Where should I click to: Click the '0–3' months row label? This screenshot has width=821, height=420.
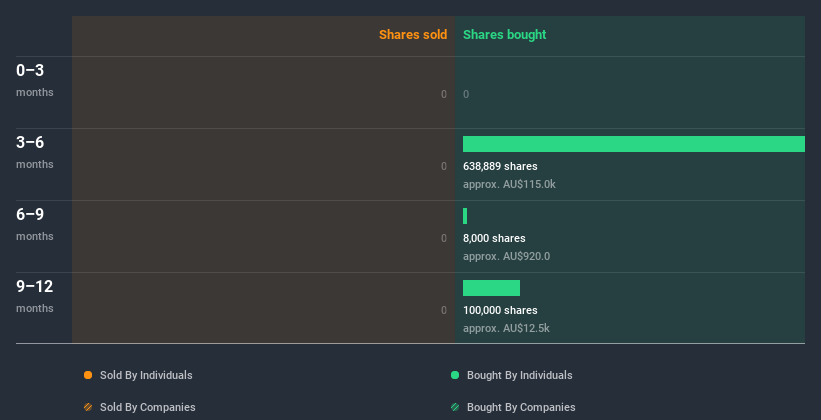pyautogui.click(x=30, y=70)
